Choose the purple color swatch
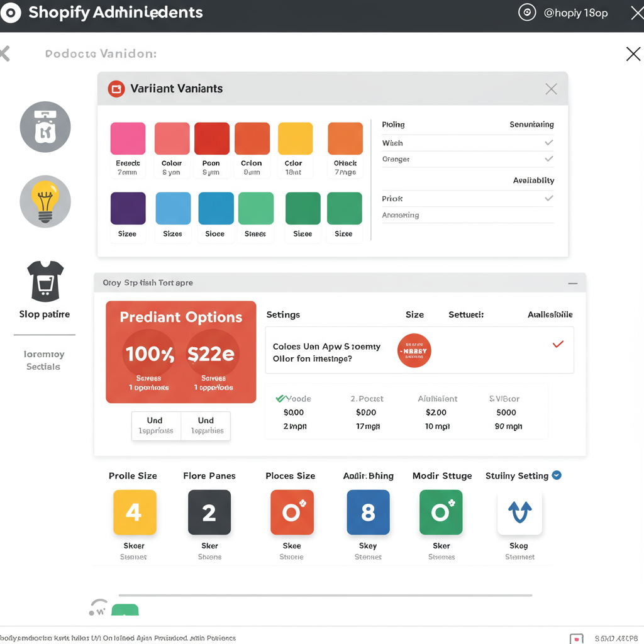This screenshot has height=644, width=644. click(128, 208)
